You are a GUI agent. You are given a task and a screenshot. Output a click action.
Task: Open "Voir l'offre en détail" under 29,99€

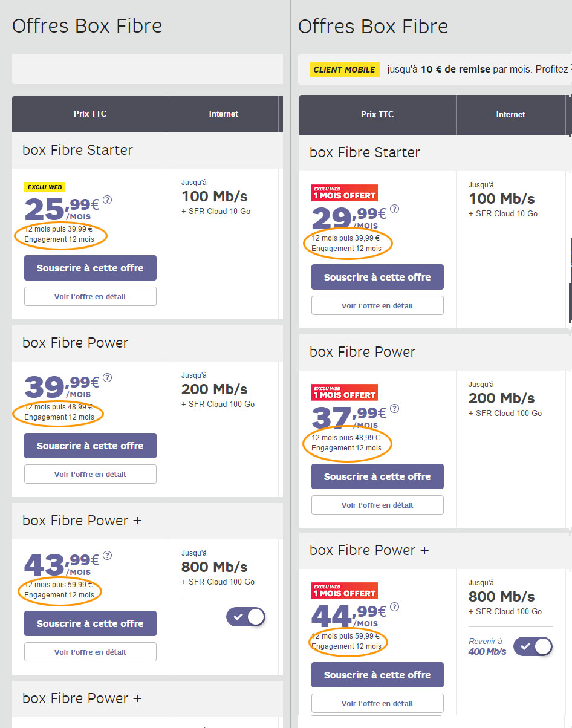pyautogui.click(x=377, y=305)
